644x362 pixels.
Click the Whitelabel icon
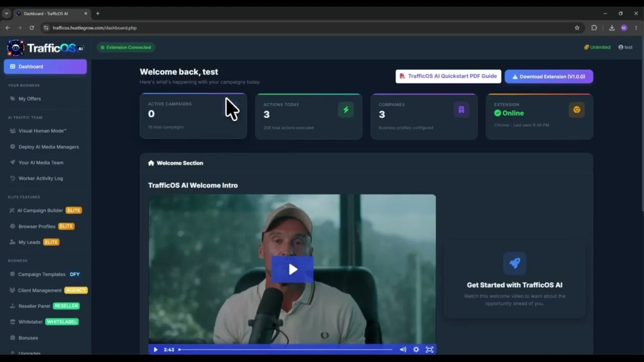point(13,322)
